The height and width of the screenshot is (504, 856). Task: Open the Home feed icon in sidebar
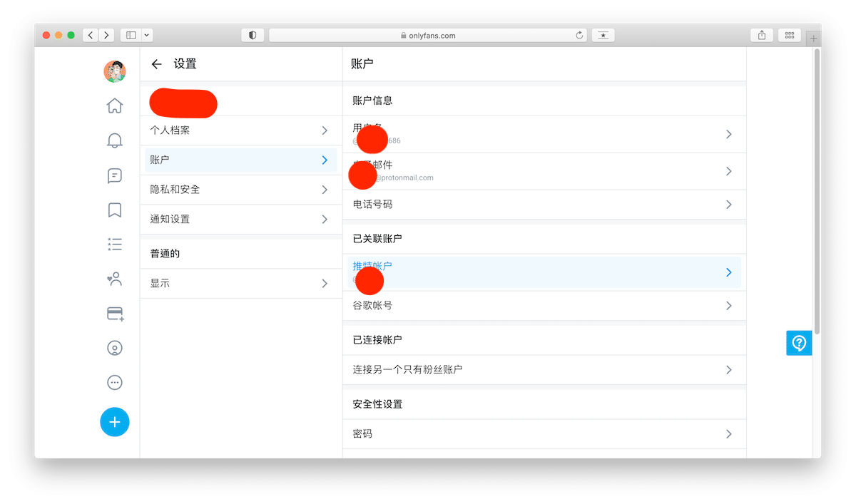[114, 106]
